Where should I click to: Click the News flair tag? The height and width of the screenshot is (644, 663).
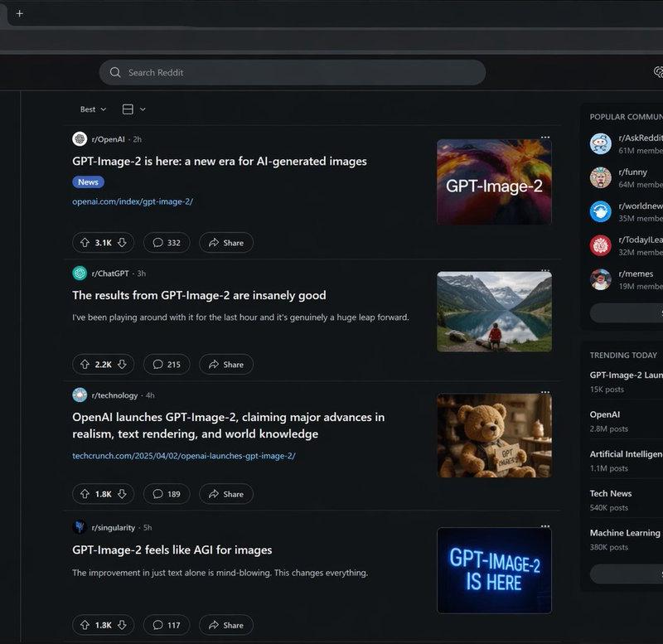pos(88,182)
